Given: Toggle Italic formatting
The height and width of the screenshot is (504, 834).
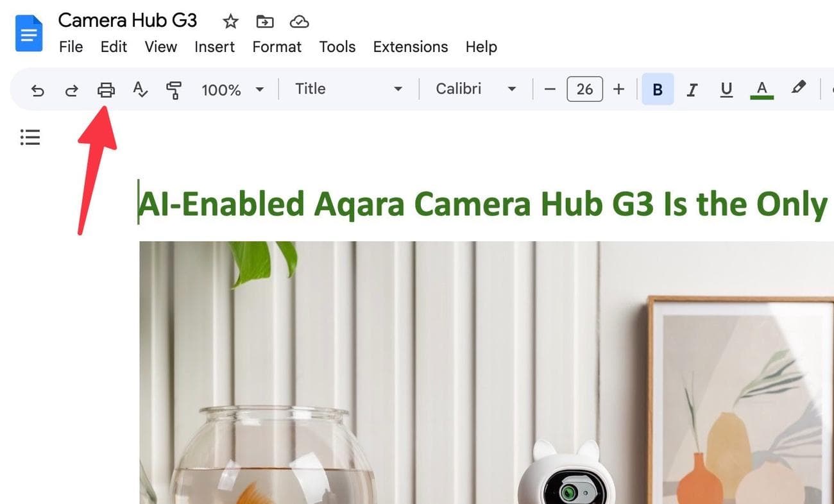Looking at the screenshot, I should click(x=692, y=90).
